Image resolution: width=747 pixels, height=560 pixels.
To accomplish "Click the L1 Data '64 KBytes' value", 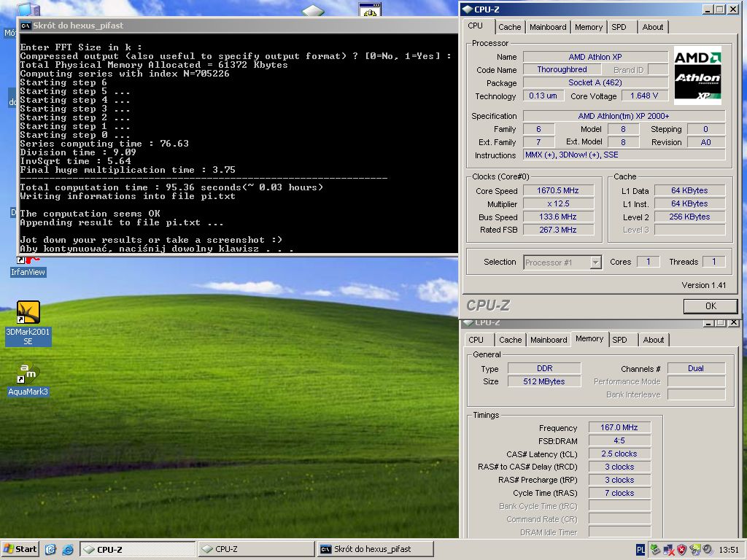I will coord(689,190).
